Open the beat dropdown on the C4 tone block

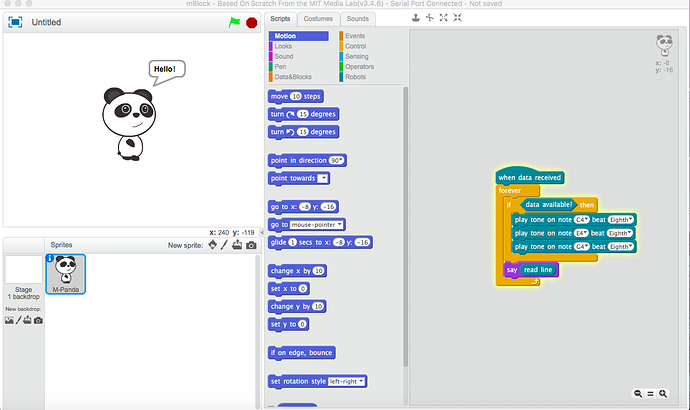[x=620, y=220]
